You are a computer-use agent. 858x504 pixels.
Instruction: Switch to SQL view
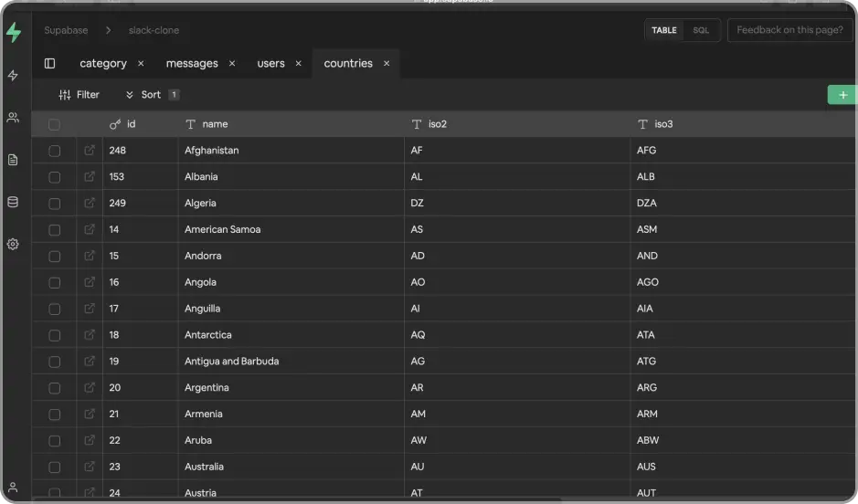pyautogui.click(x=701, y=30)
